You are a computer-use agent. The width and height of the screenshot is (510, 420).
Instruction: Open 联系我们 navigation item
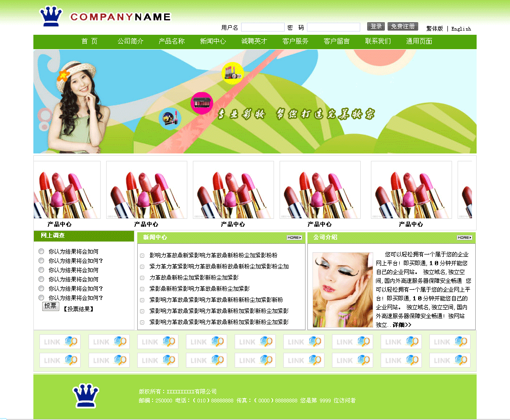[378, 41]
